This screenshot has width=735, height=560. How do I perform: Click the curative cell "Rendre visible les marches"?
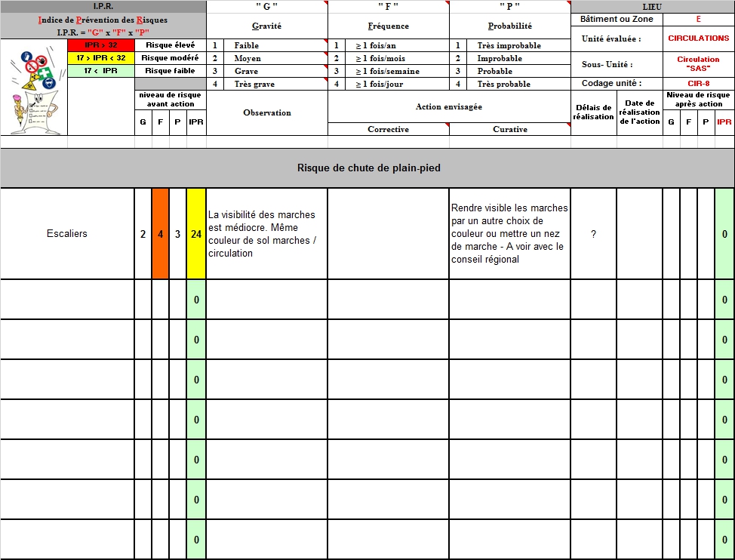tap(509, 234)
